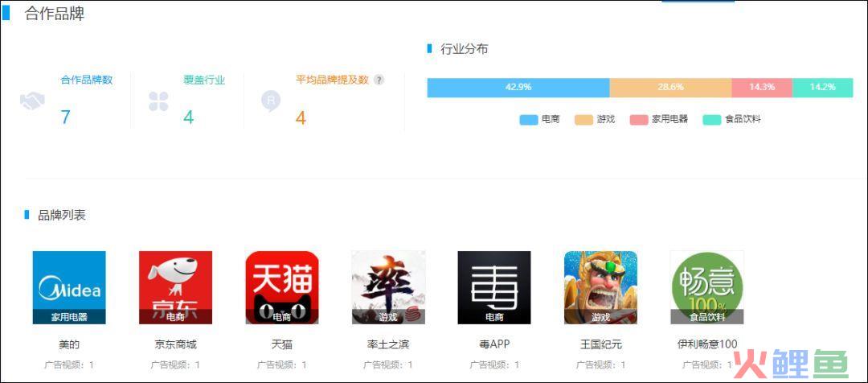
Task: Open the 率土之滨 game thumbnail
Action: click(388, 287)
